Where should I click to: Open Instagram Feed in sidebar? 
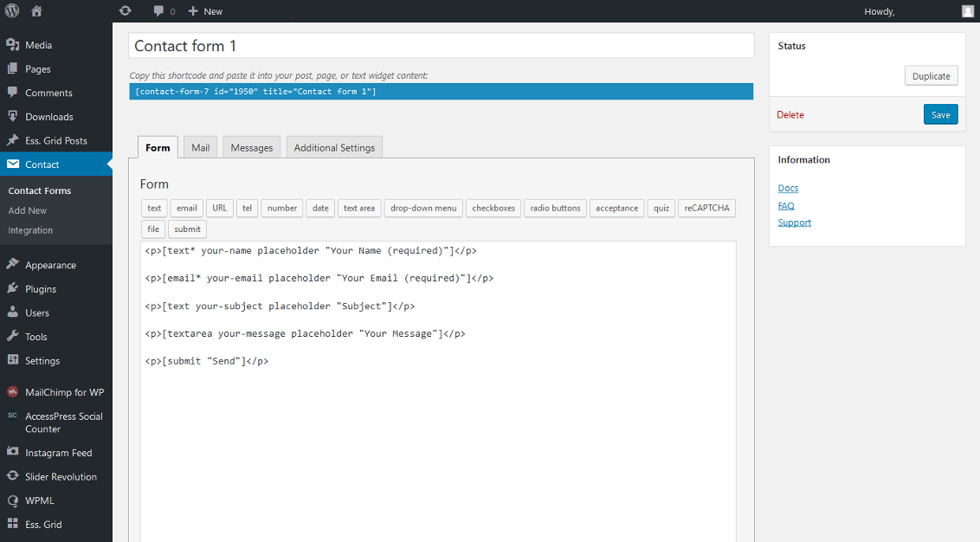click(58, 453)
